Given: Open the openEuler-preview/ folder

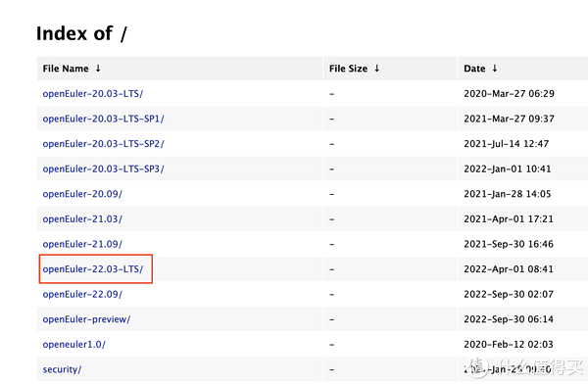Looking at the screenshot, I should click(86, 319).
